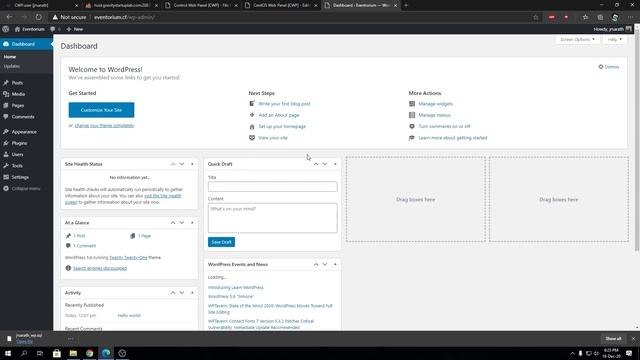Viewport: 640px width, 360px height.
Task: Open the Eventorium site home link
Action: [29, 29]
